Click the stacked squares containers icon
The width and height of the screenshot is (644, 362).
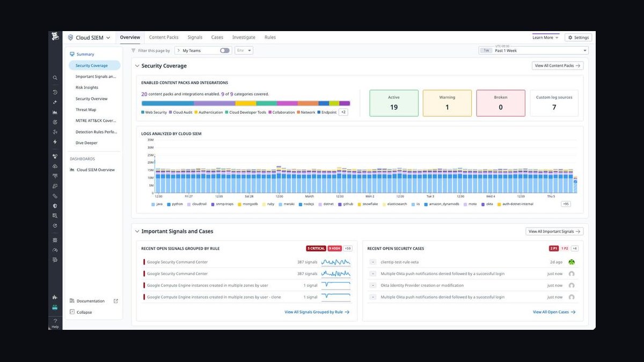[x=55, y=186]
